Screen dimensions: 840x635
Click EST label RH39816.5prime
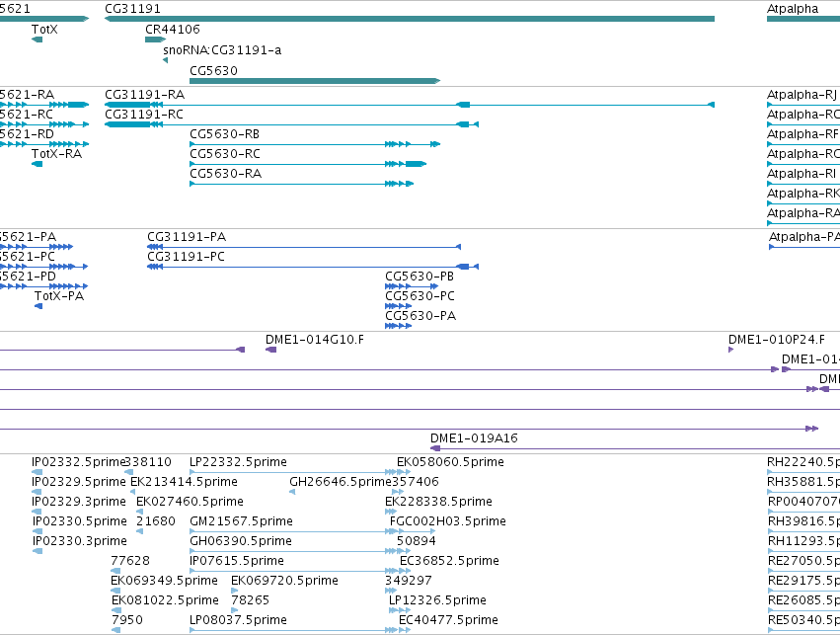(803, 521)
